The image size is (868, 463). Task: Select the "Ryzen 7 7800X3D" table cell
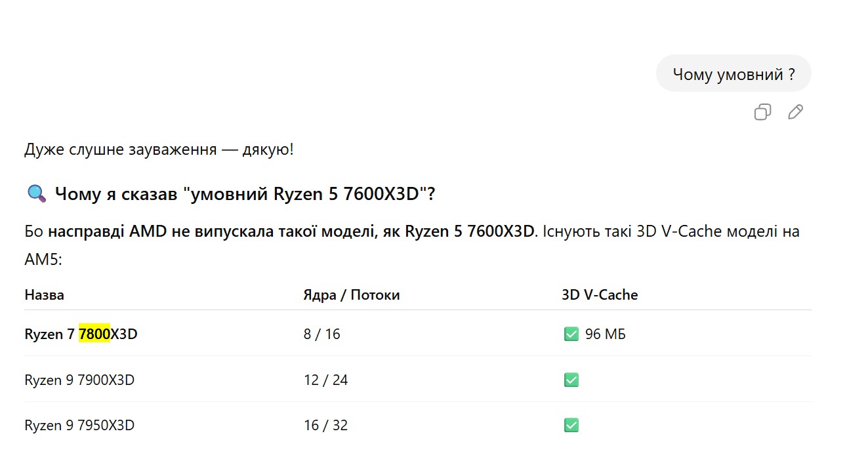point(81,334)
